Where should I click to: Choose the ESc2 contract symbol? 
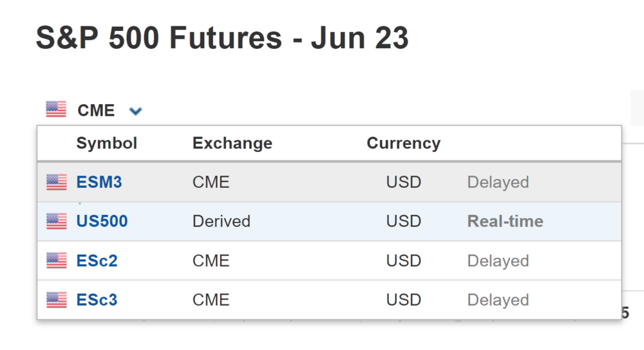(97, 261)
